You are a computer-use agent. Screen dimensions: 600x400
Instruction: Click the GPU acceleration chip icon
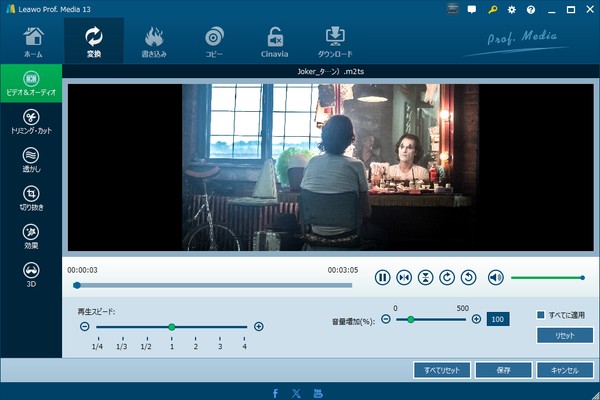coord(453,9)
